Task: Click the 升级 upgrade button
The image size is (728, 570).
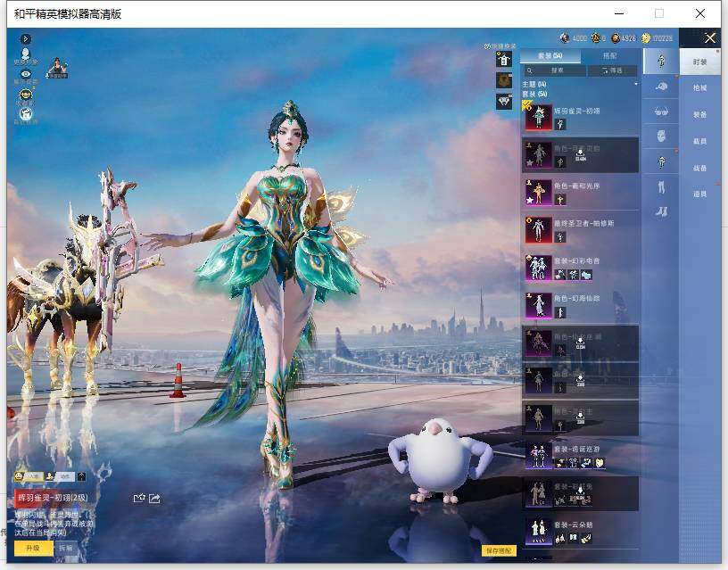Action: click(x=33, y=549)
